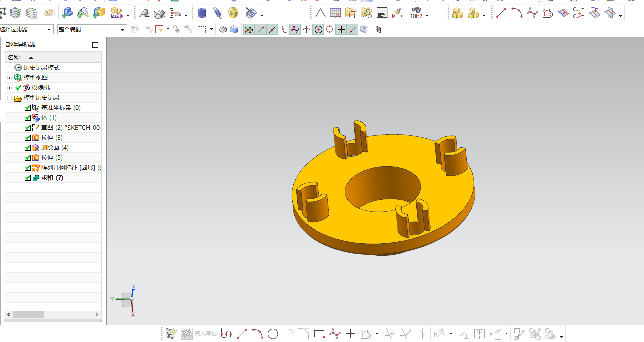This screenshot has width=644, height=342.
Task: Collapse the 模型历史记录 node
Action: [x=9, y=98]
